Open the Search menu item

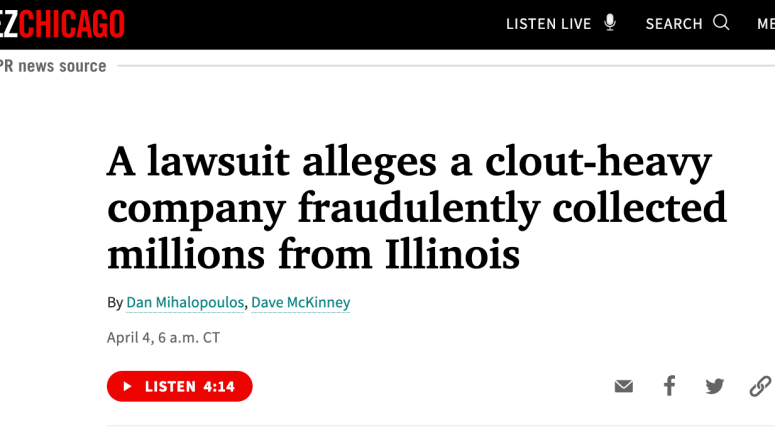pos(674,24)
